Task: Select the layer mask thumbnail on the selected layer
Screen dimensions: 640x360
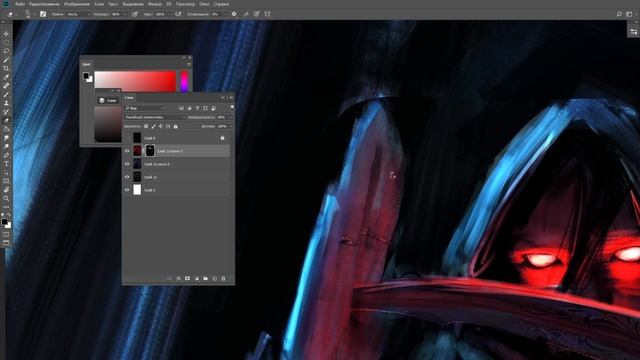Action: (x=150, y=151)
